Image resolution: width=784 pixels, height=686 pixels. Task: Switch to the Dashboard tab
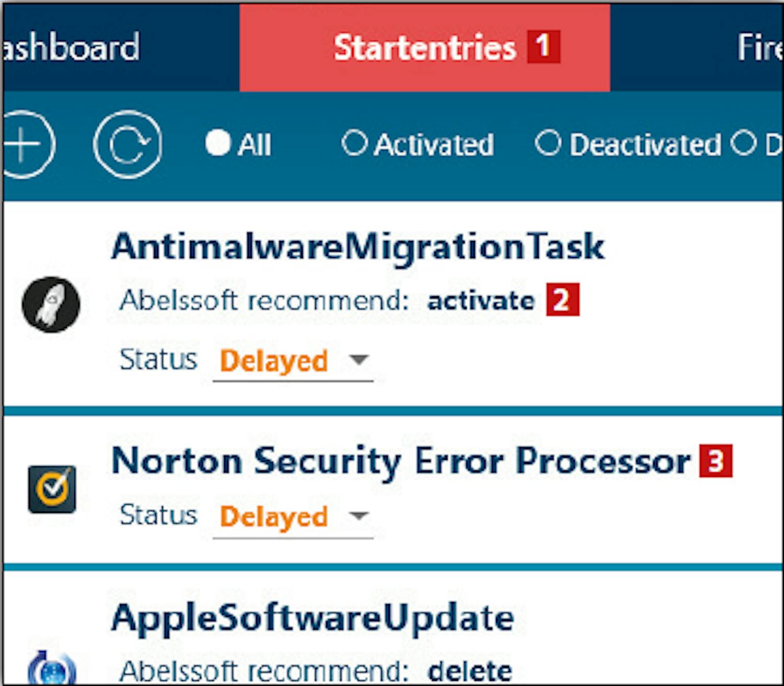pos(71,48)
